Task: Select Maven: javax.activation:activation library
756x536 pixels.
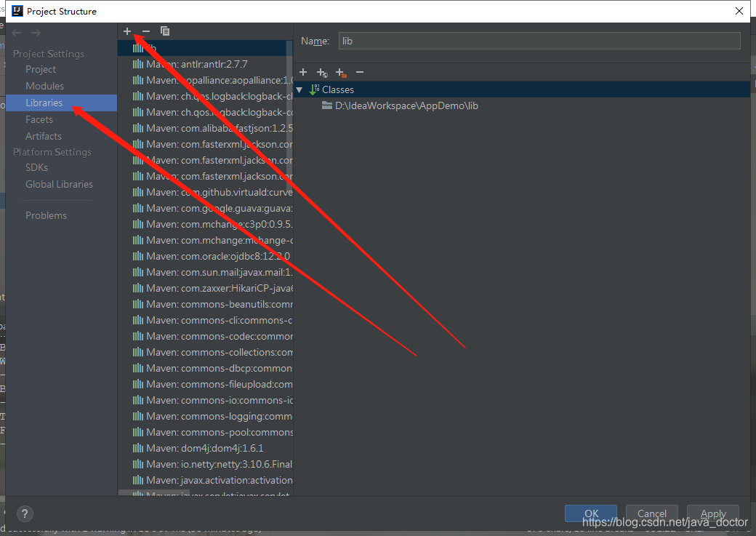Action: pyautogui.click(x=206, y=480)
